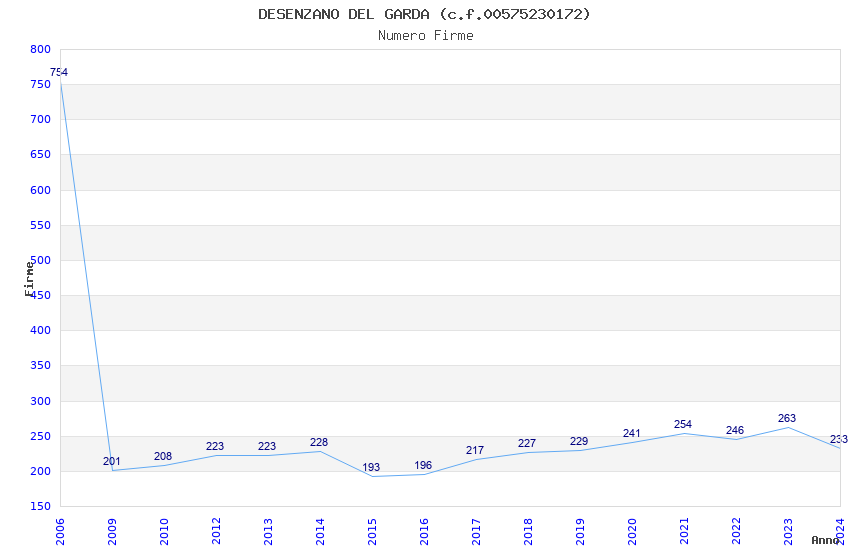The image size is (850, 550).
Task: Click y-axis value 200
Action: 41,471
